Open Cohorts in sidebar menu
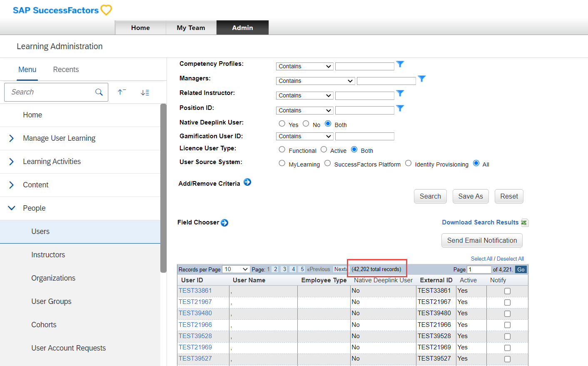 tap(80, 325)
